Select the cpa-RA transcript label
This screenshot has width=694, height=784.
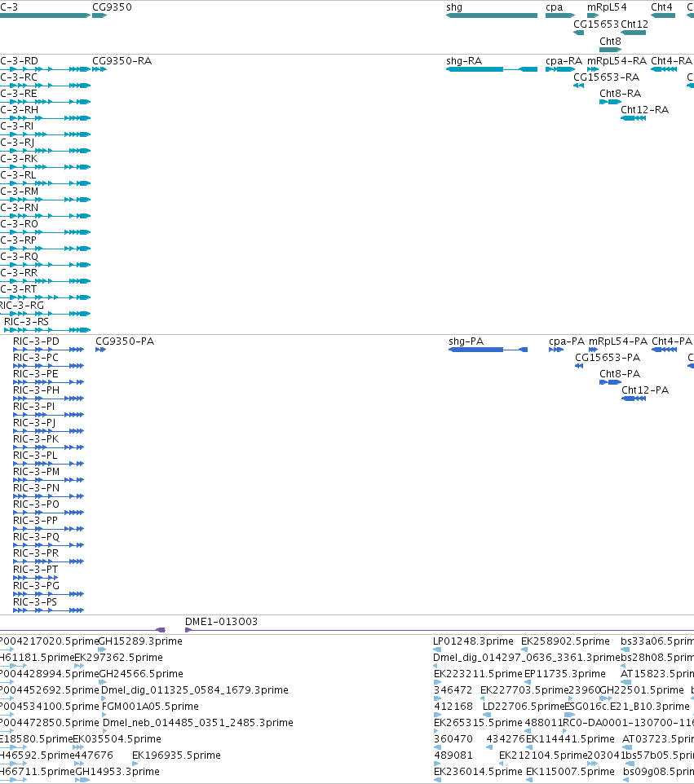pyautogui.click(x=564, y=60)
